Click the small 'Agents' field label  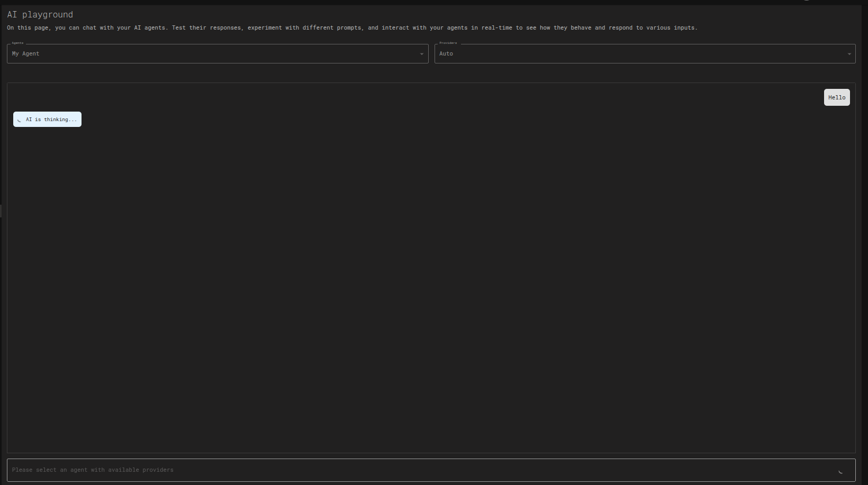[17, 43]
